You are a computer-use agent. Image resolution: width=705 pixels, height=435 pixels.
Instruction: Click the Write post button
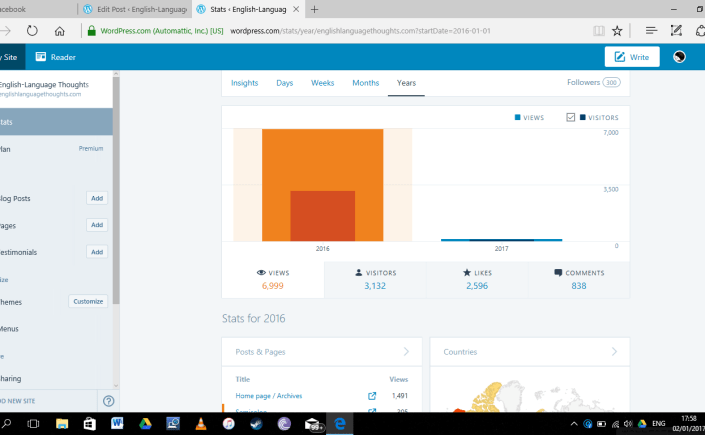pos(631,57)
